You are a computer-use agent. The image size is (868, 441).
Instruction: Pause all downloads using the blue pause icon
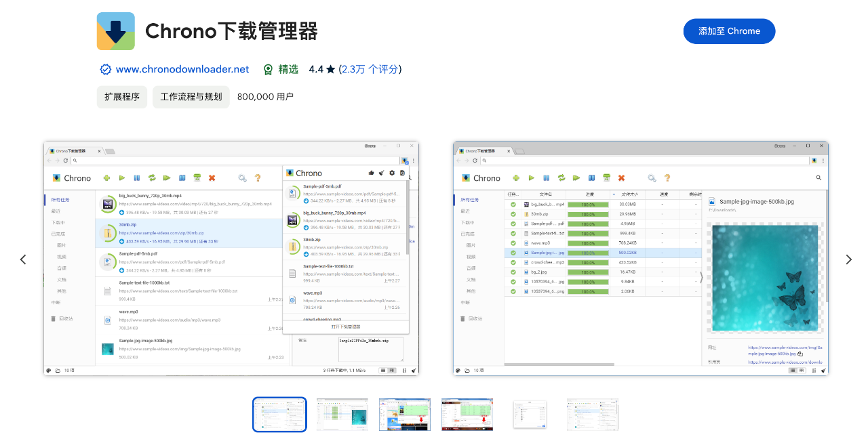pyautogui.click(x=136, y=177)
